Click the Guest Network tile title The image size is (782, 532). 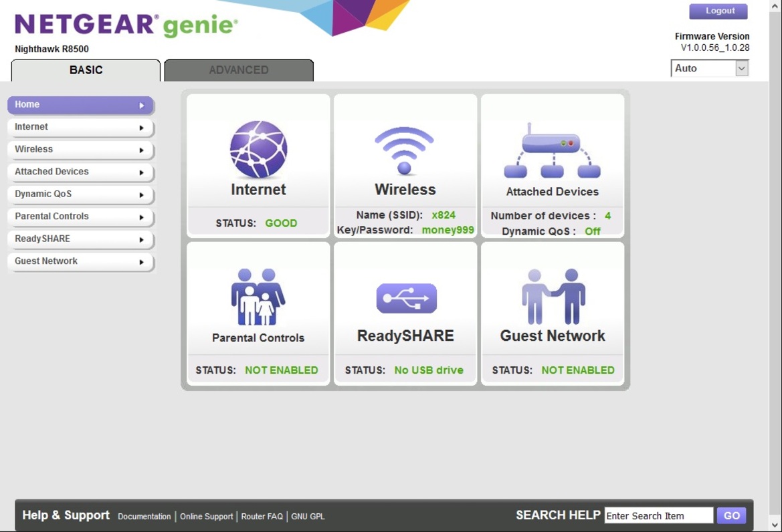pyautogui.click(x=553, y=336)
